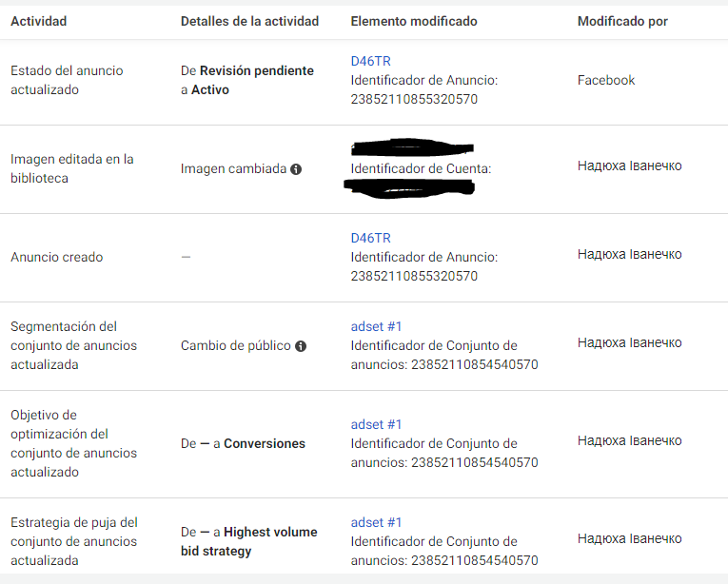Click the Identificador de Cuenta label
Image resolution: width=728 pixels, height=584 pixels.
[x=421, y=168]
